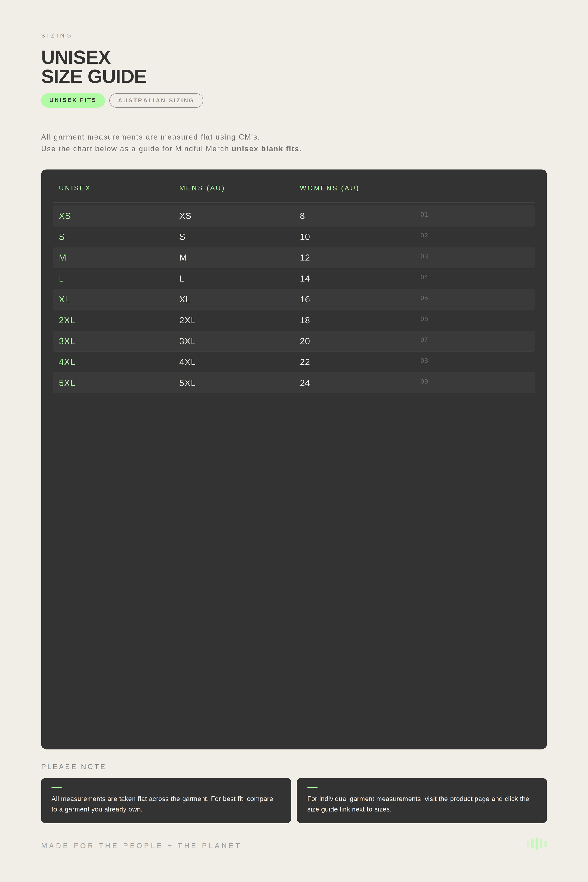The height and width of the screenshot is (882, 588).
Task: Click row number 01 marker
Action: point(424,215)
